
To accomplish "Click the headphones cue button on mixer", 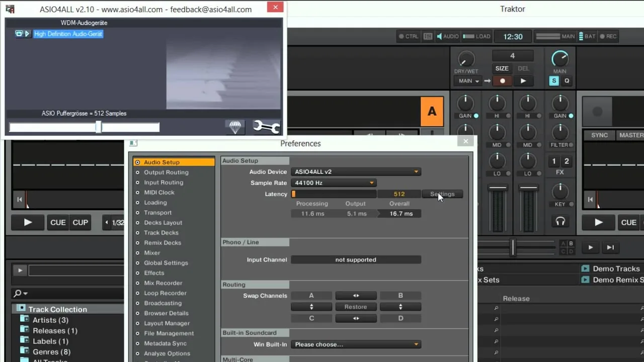I will point(560,221).
